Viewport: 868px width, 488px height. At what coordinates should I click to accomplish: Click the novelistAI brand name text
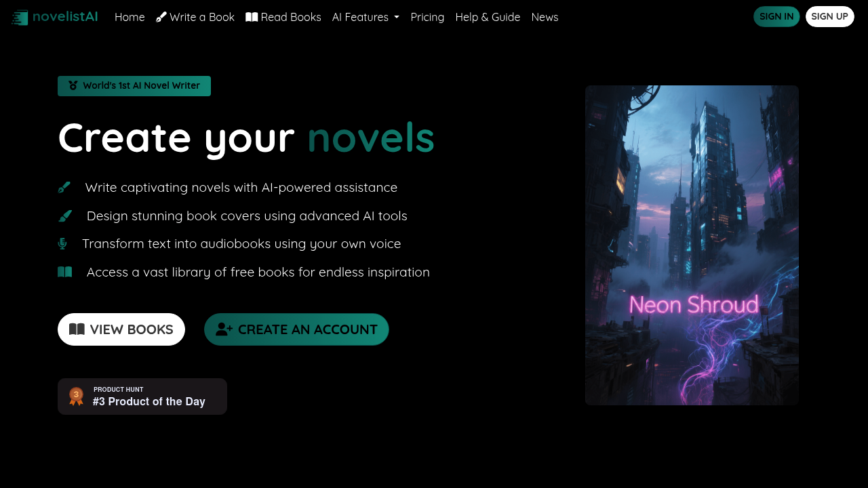click(x=65, y=17)
